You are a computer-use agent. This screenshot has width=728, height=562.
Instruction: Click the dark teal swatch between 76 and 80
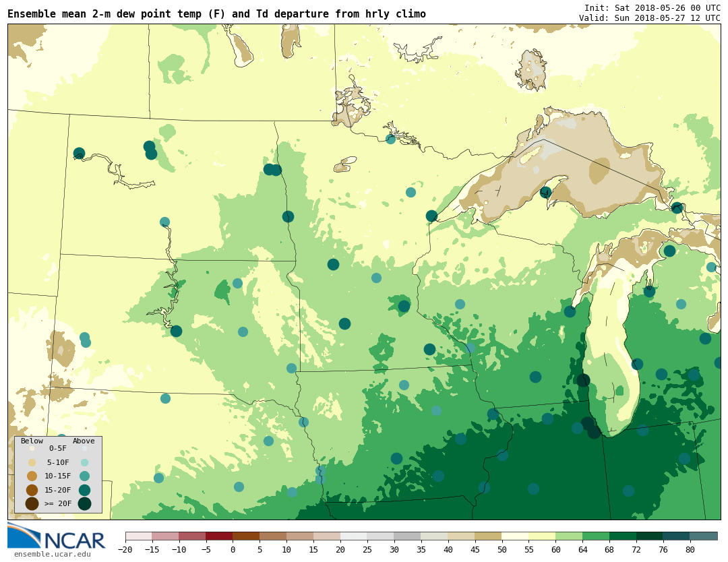pos(677,536)
